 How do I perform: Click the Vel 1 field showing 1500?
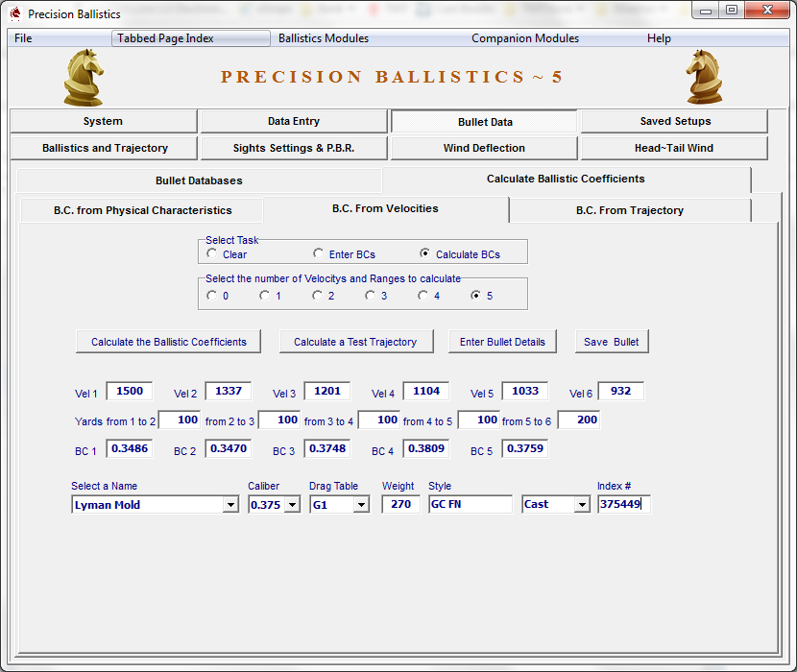(130, 391)
